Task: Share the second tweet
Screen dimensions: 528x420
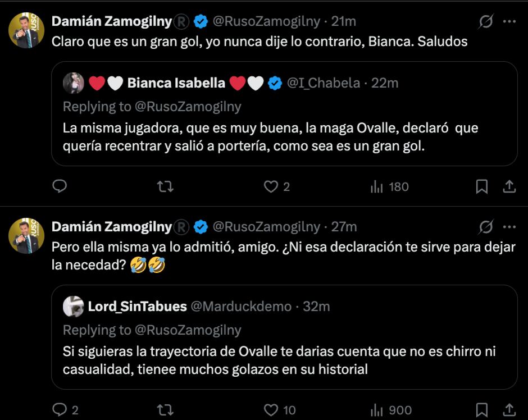Action: point(509,410)
